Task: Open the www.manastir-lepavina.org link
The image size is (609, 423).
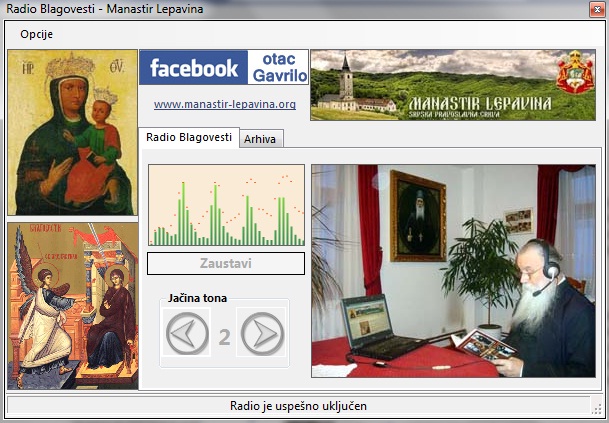Action: click(x=224, y=104)
